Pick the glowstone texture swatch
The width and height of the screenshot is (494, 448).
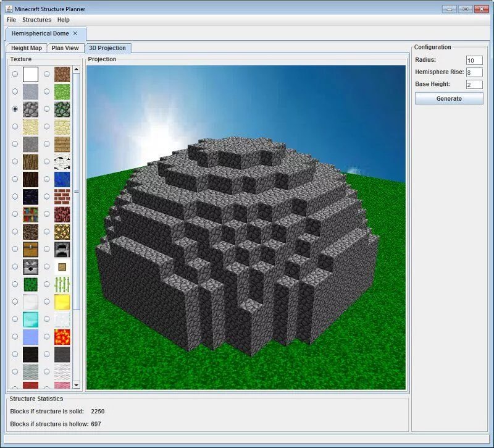coord(62,232)
